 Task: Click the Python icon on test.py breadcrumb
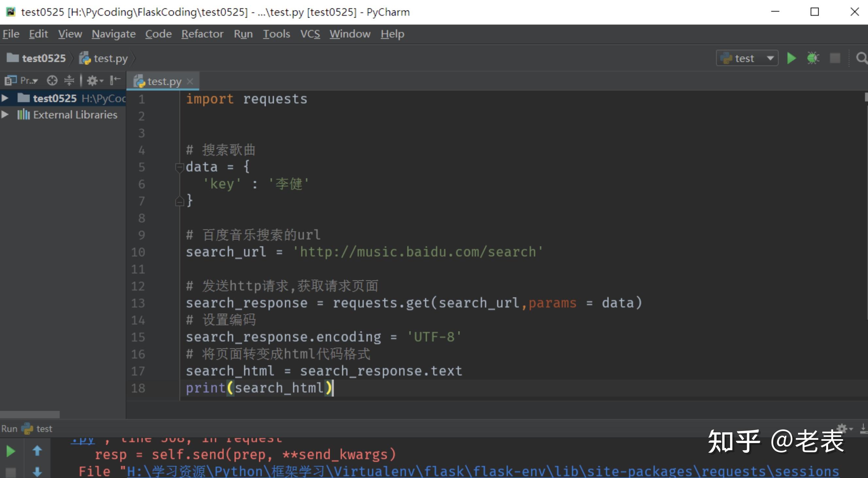[85, 58]
